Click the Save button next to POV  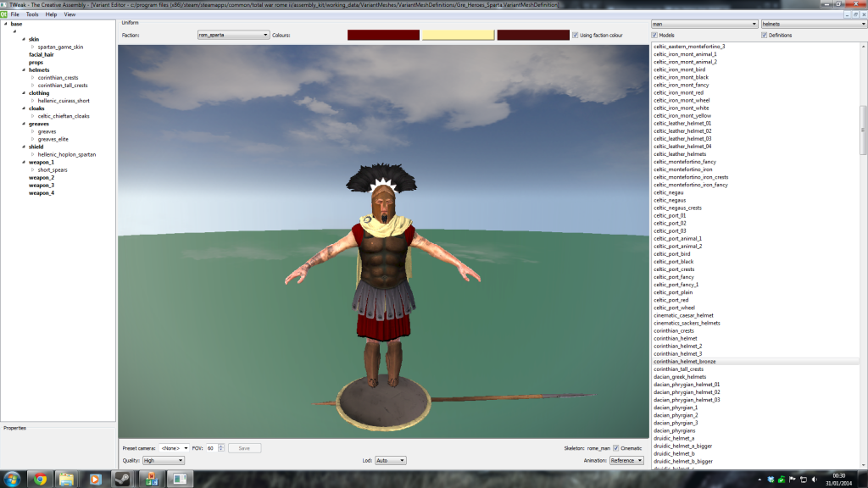pyautogui.click(x=244, y=447)
